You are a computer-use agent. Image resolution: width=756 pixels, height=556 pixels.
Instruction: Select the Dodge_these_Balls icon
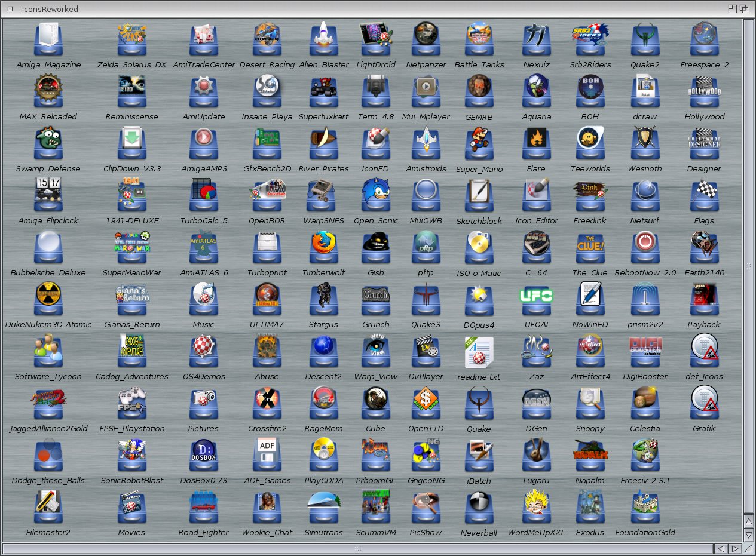[48, 456]
